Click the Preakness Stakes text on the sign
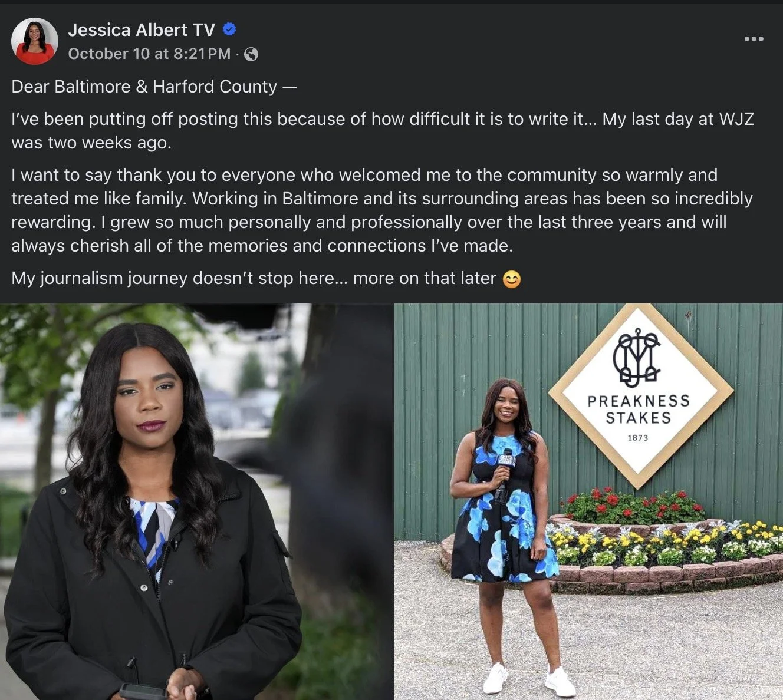The width and height of the screenshot is (783, 700). [x=638, y=410]
